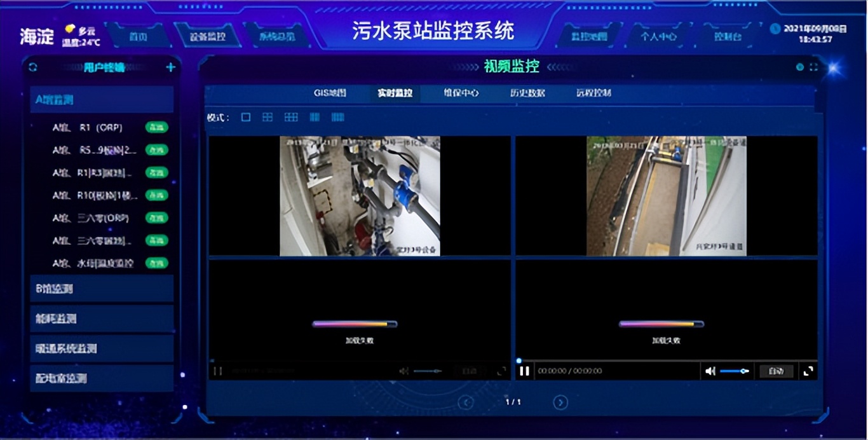The image size is (868, 440).
Task: Expand the B馆监测 section
Action: (x=101, y=289)
